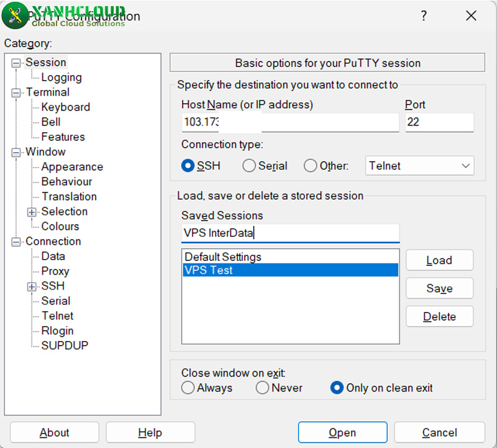Load the selected saved session
This screenshot has height=448, width=497.
pos(439,260)
